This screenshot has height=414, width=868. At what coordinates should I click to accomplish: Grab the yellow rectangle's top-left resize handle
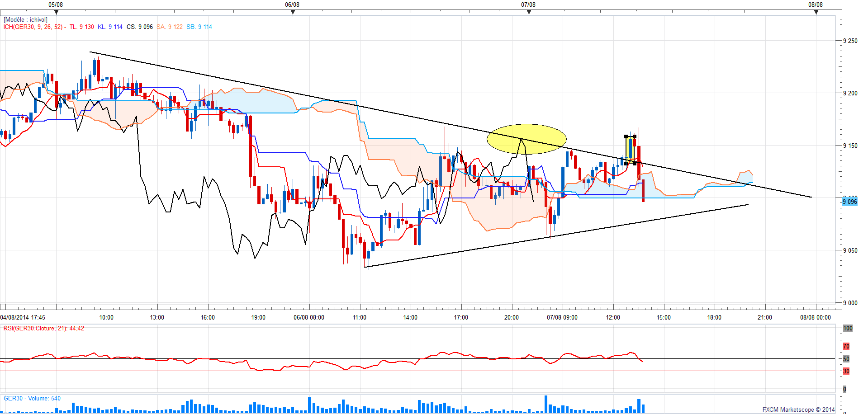(626, 136)
